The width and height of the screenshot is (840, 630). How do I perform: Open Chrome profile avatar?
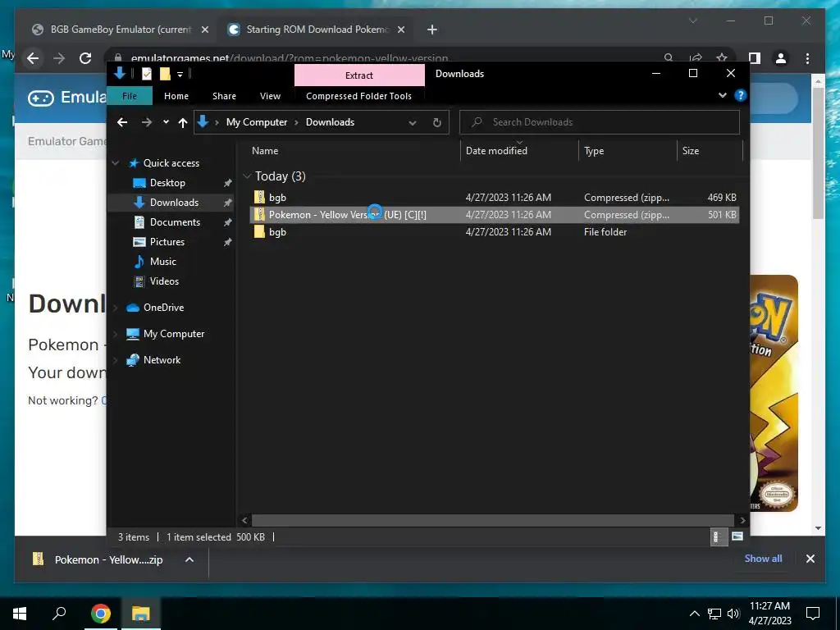point(781,58)
